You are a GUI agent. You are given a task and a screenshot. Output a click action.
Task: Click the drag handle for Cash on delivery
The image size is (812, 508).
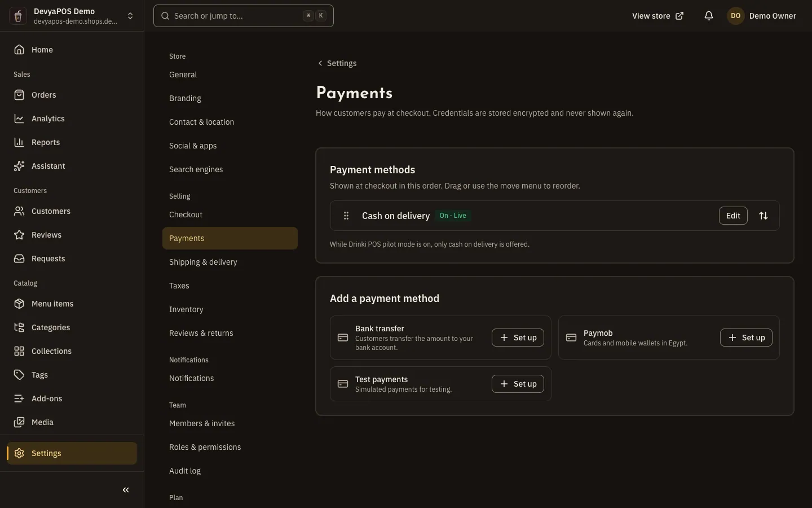[346, 216]
